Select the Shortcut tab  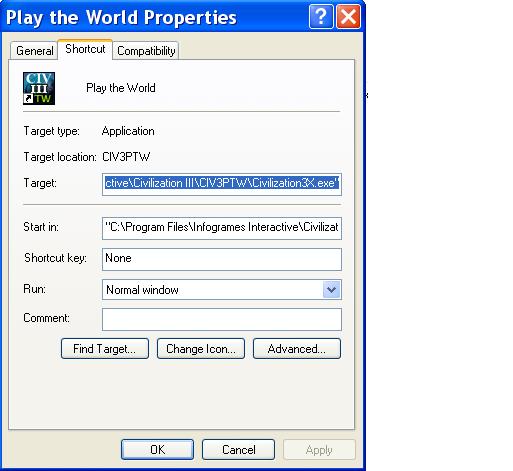(x=85, y=49)
